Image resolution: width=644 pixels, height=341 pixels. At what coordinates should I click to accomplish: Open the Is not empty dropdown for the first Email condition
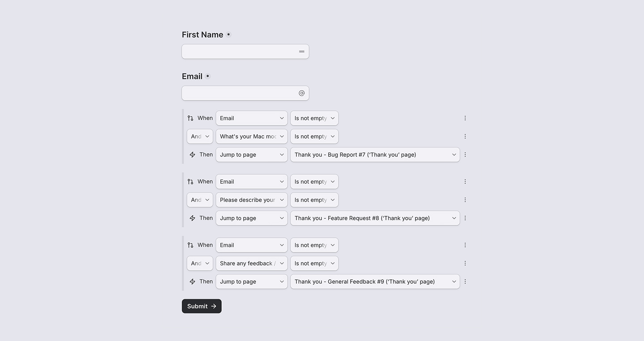pyautogui.click(x=314, y=118)
